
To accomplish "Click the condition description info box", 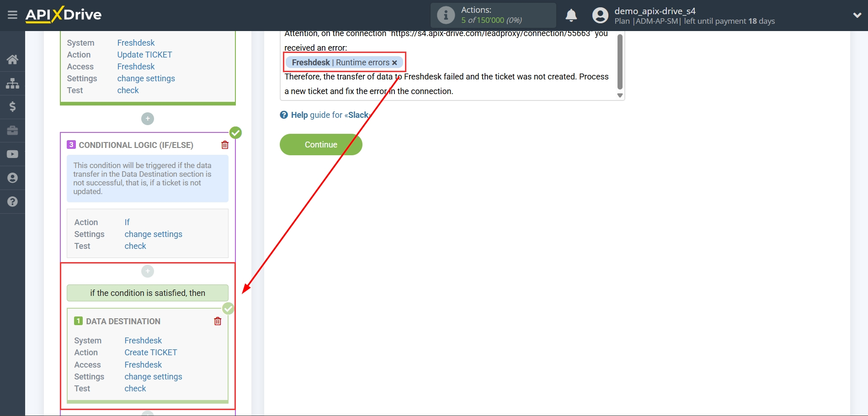I will [148, 179].
